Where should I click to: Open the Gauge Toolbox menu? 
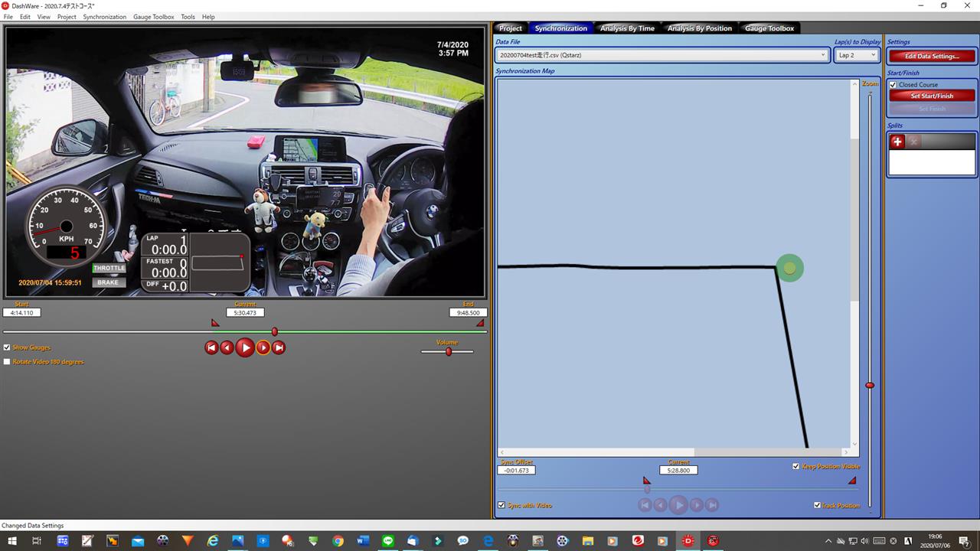pos(153,17)
